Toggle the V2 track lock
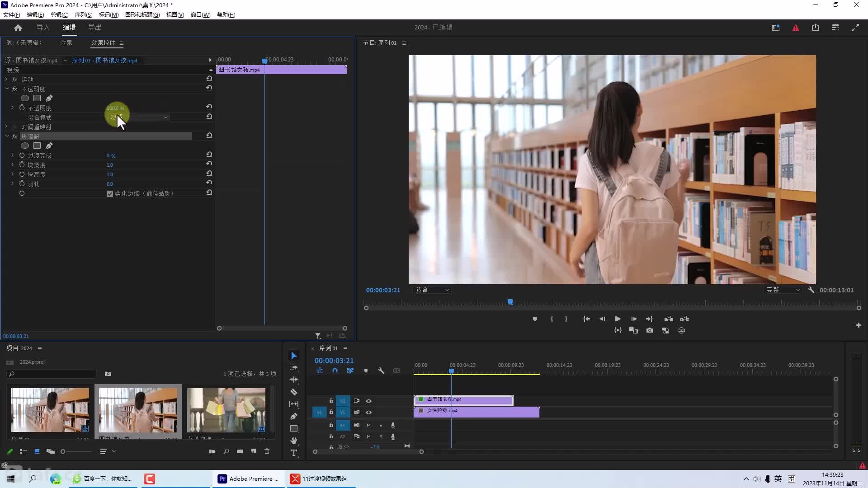Viewport: 868px width, 488px height. click(x=331, y=401)
